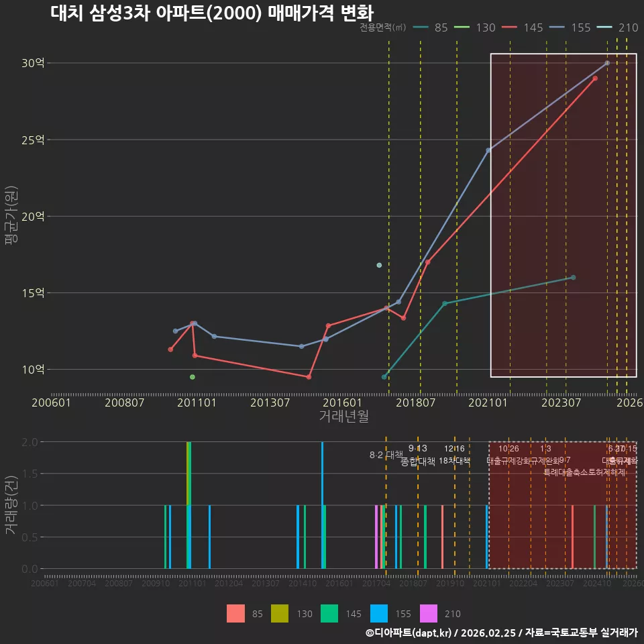Click the '8·2 대책' policy annotation
The height and width of the screenshot is (644, 644).
pos(386,455)
